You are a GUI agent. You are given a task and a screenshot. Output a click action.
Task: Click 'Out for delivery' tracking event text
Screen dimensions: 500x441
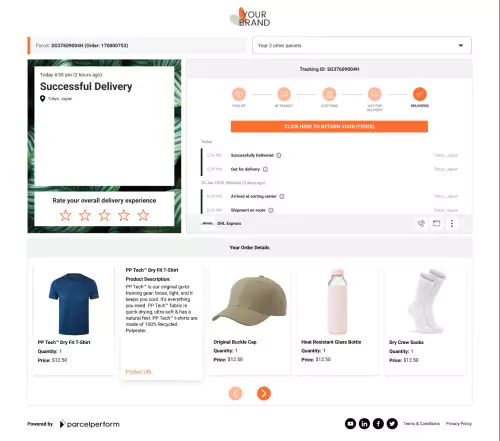pyautogui.click(x=245, y=169)
